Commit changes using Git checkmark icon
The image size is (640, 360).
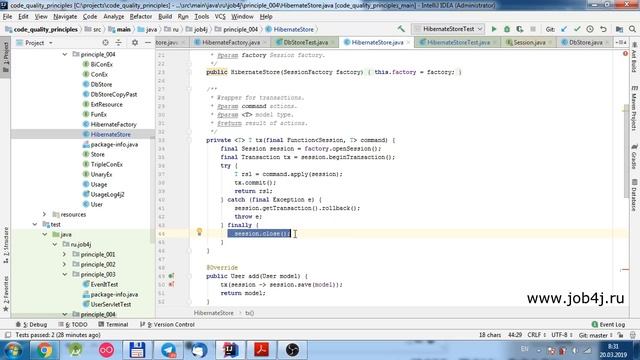(x=577, y=29)
